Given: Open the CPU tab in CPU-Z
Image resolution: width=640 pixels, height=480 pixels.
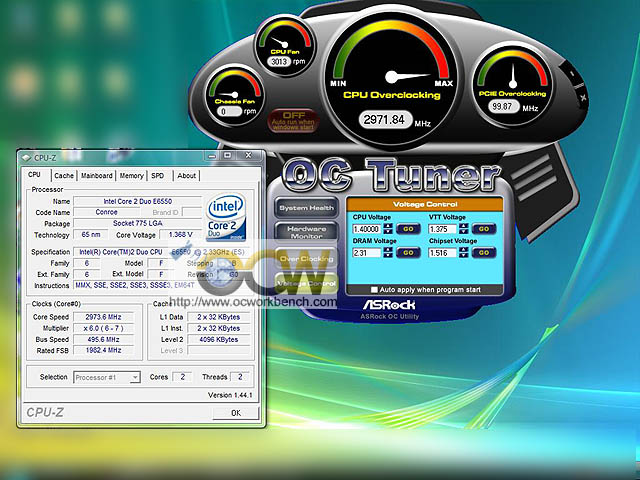Looking at the screenshot, I should point(35,175).
